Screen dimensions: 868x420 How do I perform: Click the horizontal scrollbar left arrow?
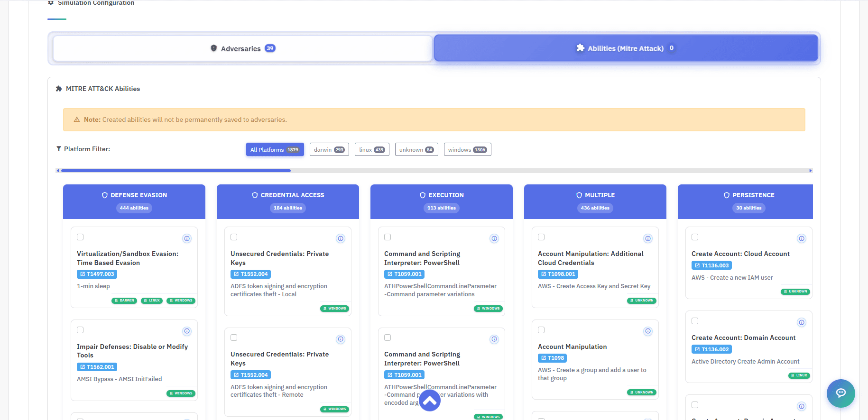click(57, 171)
